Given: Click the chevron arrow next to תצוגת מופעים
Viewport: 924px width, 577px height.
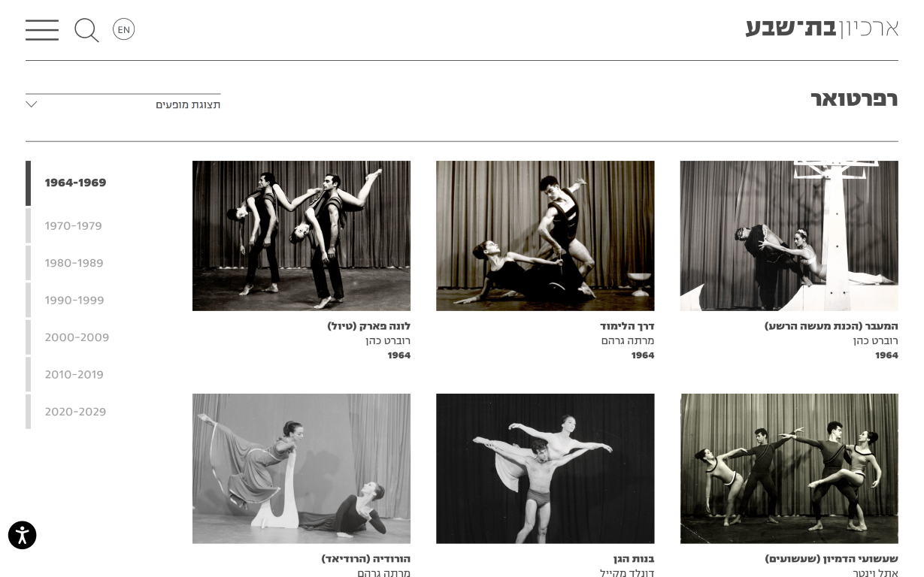Looking at the screenshot, I should click(x=31, y=104).
